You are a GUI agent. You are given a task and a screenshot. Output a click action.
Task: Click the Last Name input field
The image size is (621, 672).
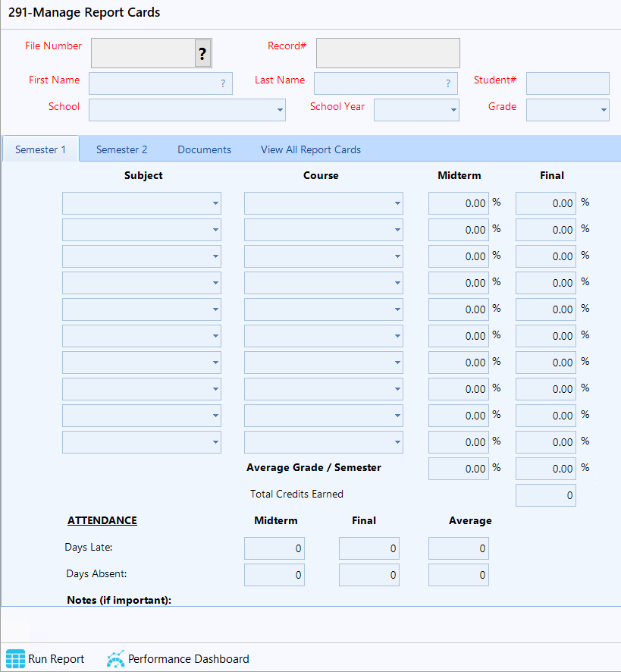point(386,83)
